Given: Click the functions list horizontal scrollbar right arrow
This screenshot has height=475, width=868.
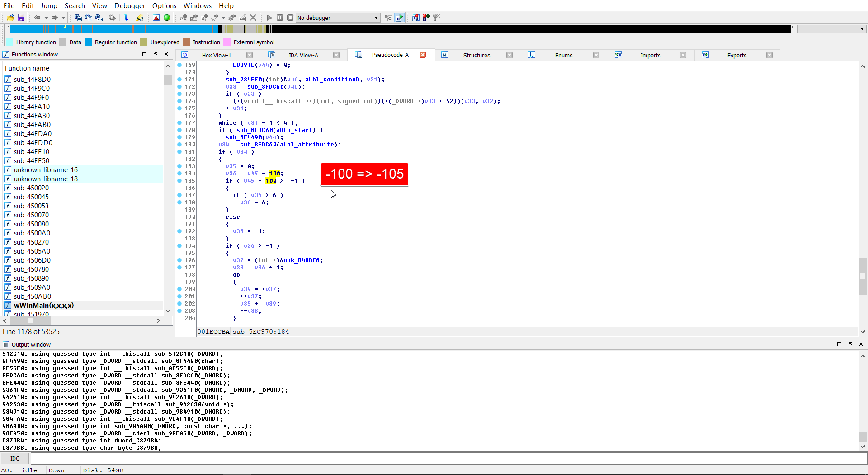Looking at the screenshot, I should [158, 320].
